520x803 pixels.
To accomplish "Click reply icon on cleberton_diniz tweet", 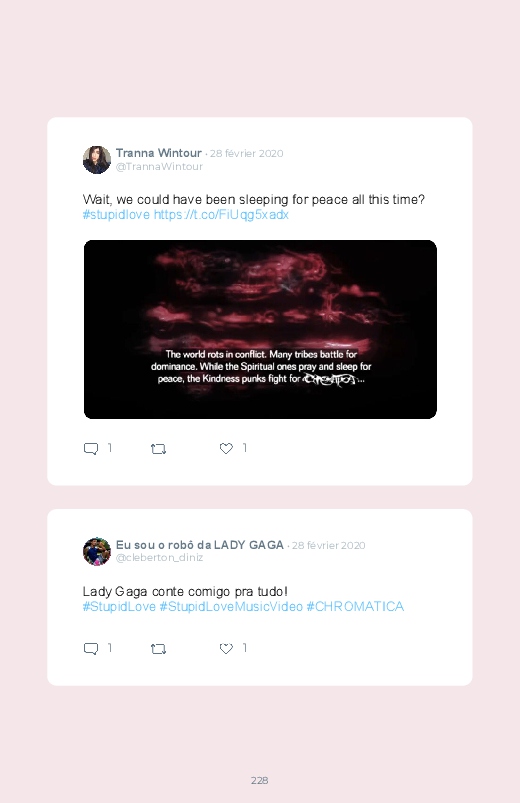I will click(x=91, y=649).
